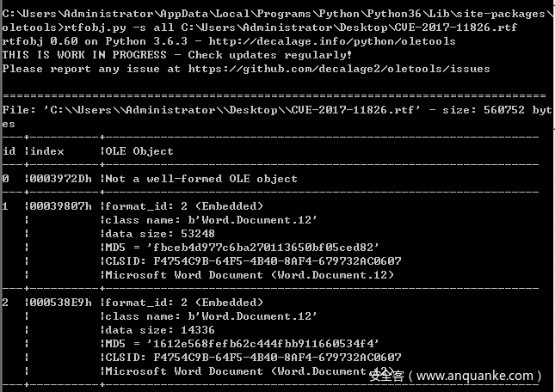Click the 'OLE Object' column header

click(x=140, y=151)
